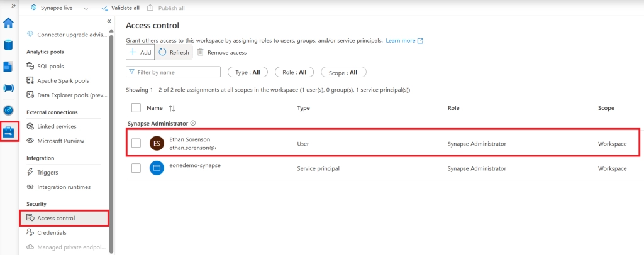Screen dimensions: 644x255
Task: Open the Monitor hub icon
Action: (9, 111)
